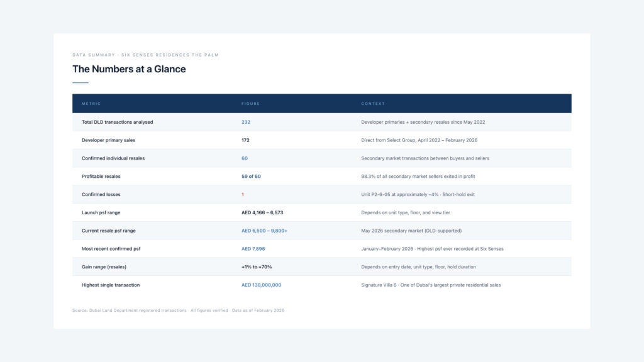This screenshot has height=362, width=644.
Task: Click the 'Developer primary sales' metric
Action: [x=108, y=140]
